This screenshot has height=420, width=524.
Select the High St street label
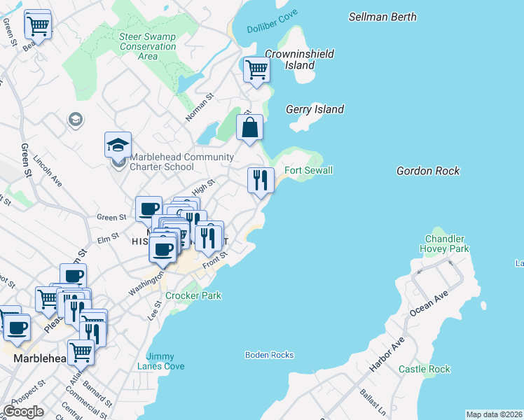[x=203, y=188]
